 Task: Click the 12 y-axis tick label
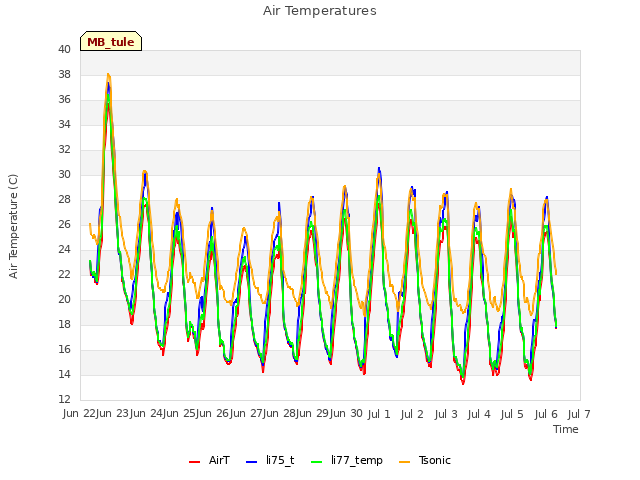click(x=64, y=399)
